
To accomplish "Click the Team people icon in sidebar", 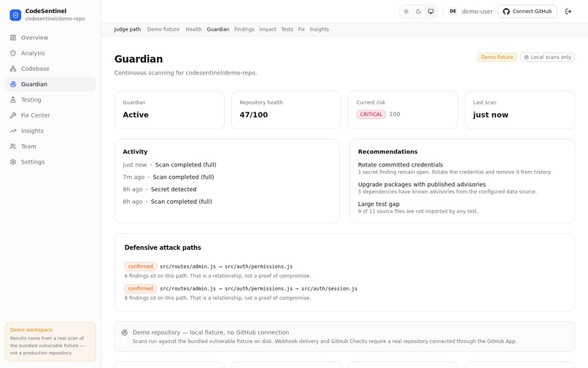I will click(13, 147).
